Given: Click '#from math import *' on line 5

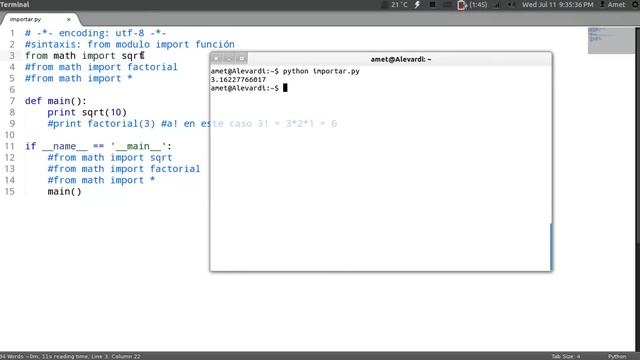Looking at the screenshot, I should (79, 78).
